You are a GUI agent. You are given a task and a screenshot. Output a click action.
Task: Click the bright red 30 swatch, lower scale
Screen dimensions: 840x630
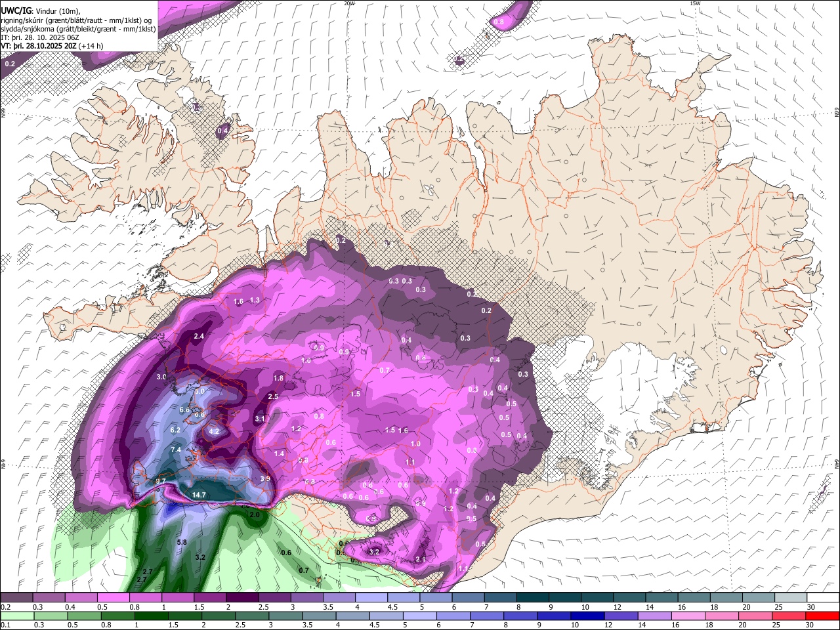pyautogui.click(x=822, y=616)
